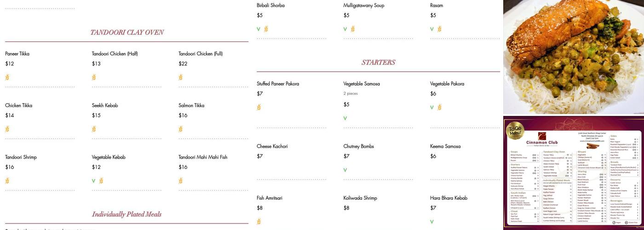Select the Keema Samosa item name
The width and height of the screenshot is (644, 230).
coord(445,146)
